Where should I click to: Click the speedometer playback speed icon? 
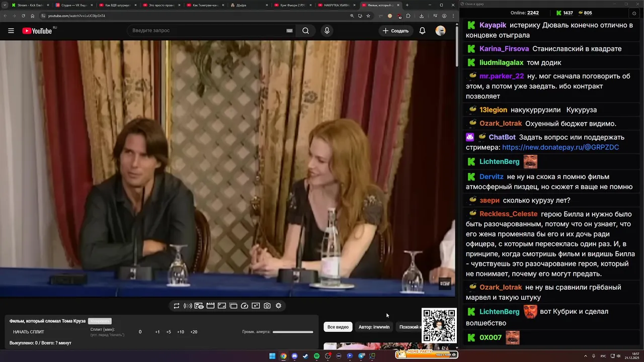coord(245,306)
